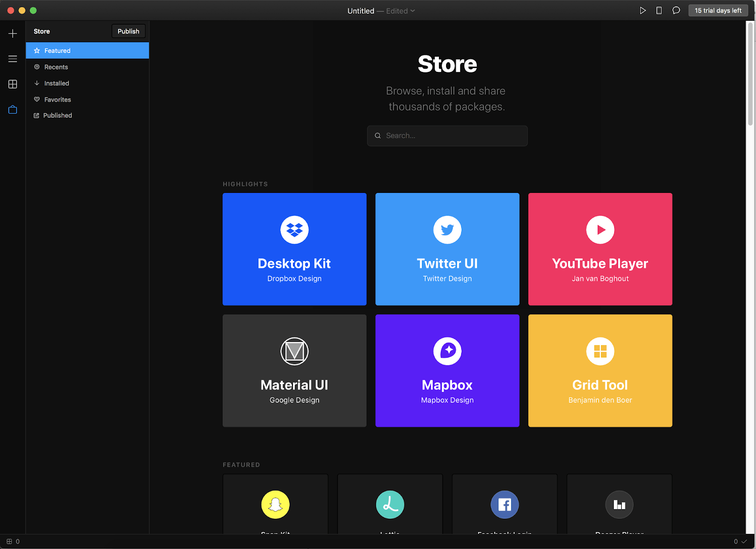The width and height of the screenshot is (756, 549).
Task: Click the Publish button
Action: coord(129,31)
